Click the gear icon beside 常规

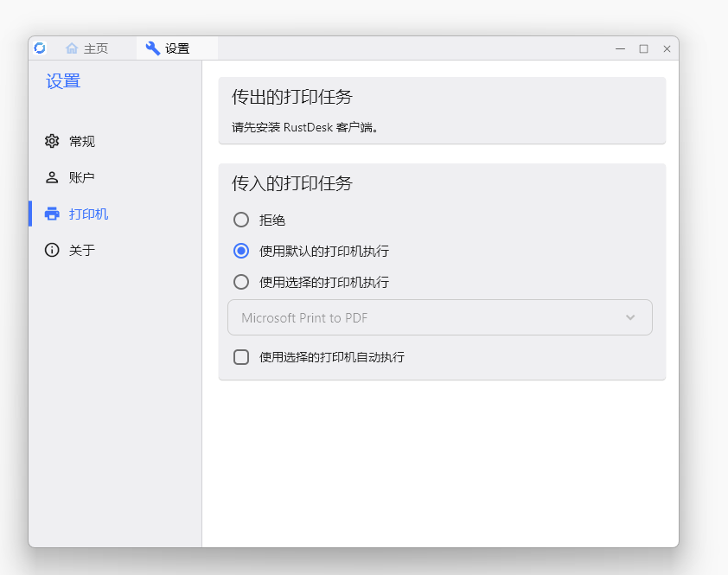[52, 141]
